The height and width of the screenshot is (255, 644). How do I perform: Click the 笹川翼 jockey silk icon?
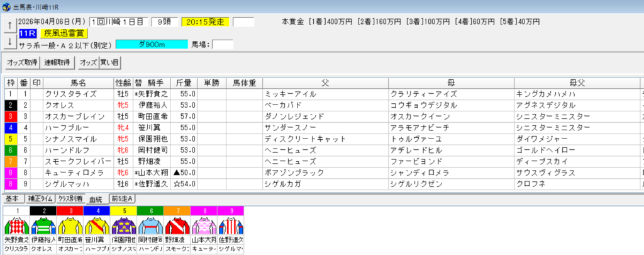[96, 225]
